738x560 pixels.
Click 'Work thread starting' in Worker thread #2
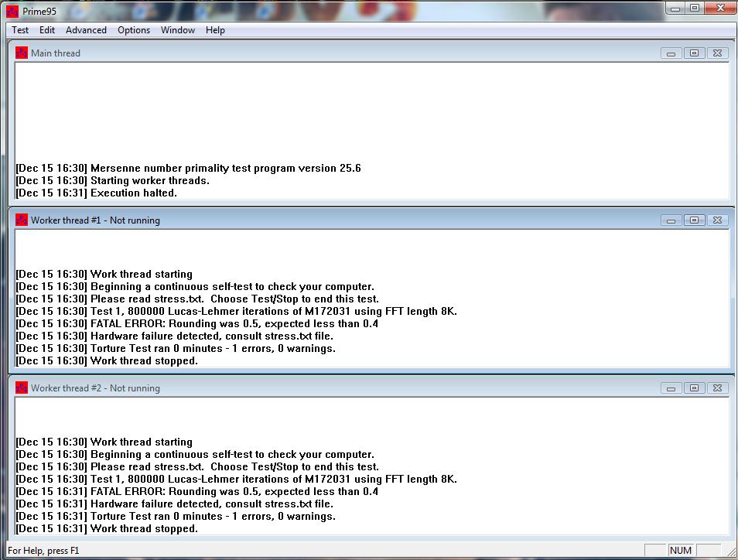142,442
